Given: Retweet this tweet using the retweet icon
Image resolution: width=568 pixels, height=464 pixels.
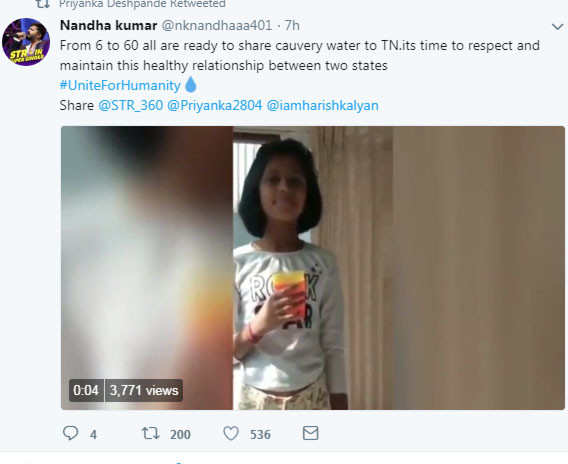Looking at the screenshot, I should click(x=150, y=433).
